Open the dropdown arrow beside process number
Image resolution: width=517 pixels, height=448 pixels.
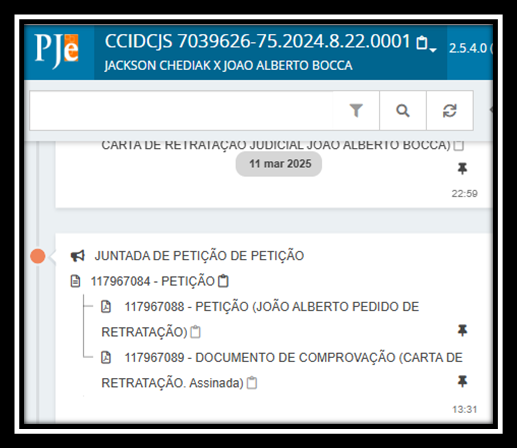click(433, 50)
